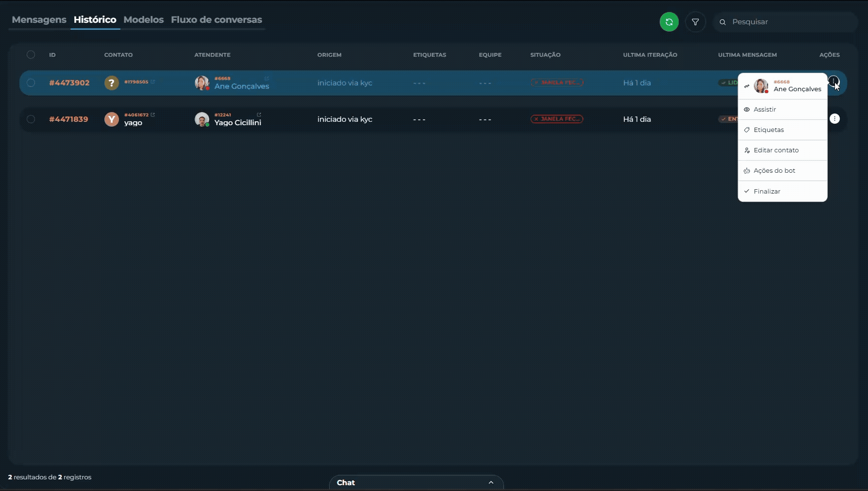The width and height of the screenshot is (868, 491).
Task: Click the green refresh icon
Action: coord(669,22)
